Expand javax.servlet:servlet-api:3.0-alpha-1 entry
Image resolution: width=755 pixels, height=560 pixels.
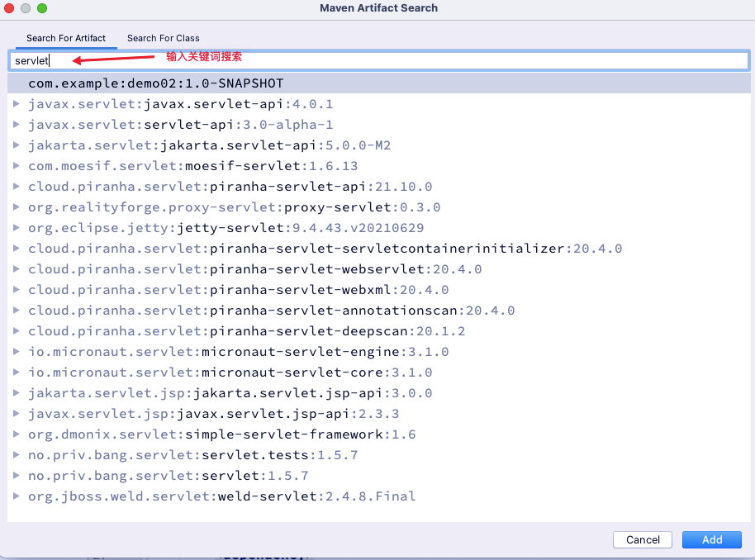tap(17, 124)
